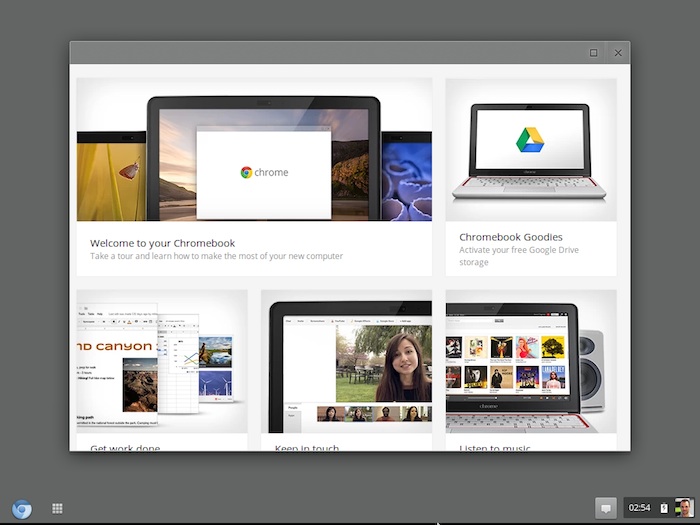The width and height of the screenshot is (700, 525).
Task: Open the Listen to music card image
Action: tap(531, 361)
